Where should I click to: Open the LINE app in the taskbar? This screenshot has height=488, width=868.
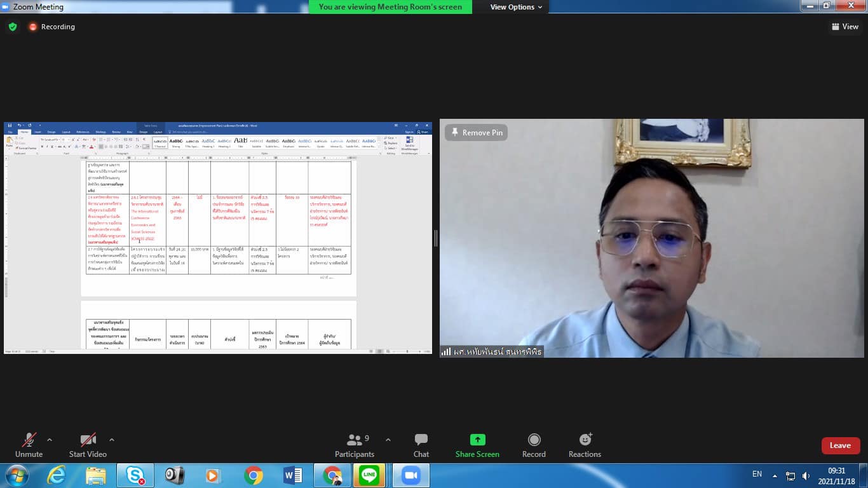coord(369,475)
